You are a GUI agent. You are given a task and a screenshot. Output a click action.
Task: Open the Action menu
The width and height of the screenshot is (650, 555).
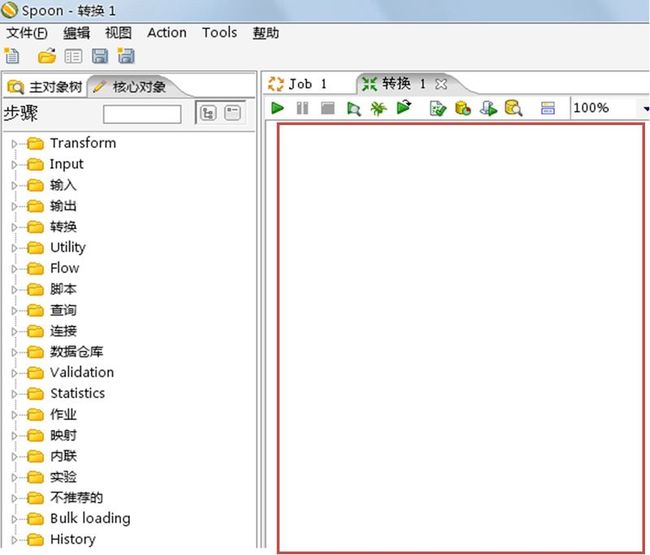tap(167, 33)
